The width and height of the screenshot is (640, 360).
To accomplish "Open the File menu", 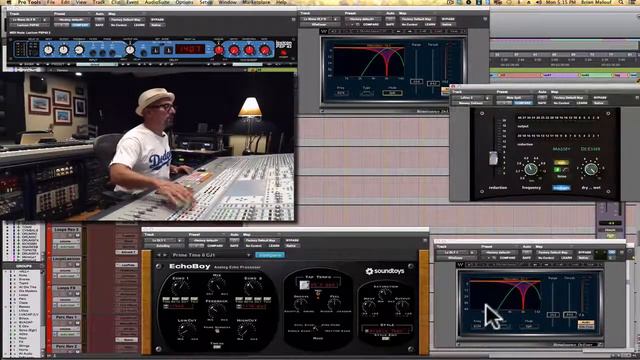I will tap(51, 2).
